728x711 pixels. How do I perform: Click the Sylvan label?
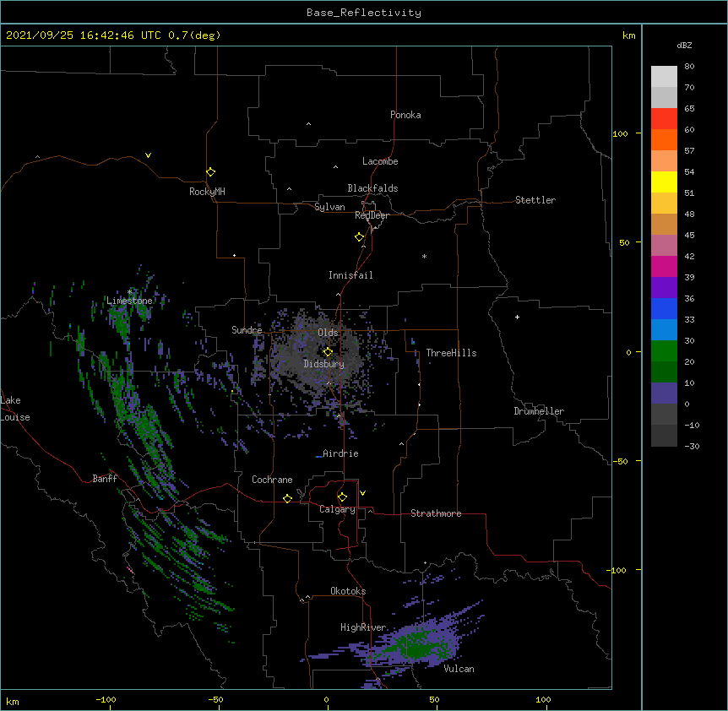click(x=329, y=207)
